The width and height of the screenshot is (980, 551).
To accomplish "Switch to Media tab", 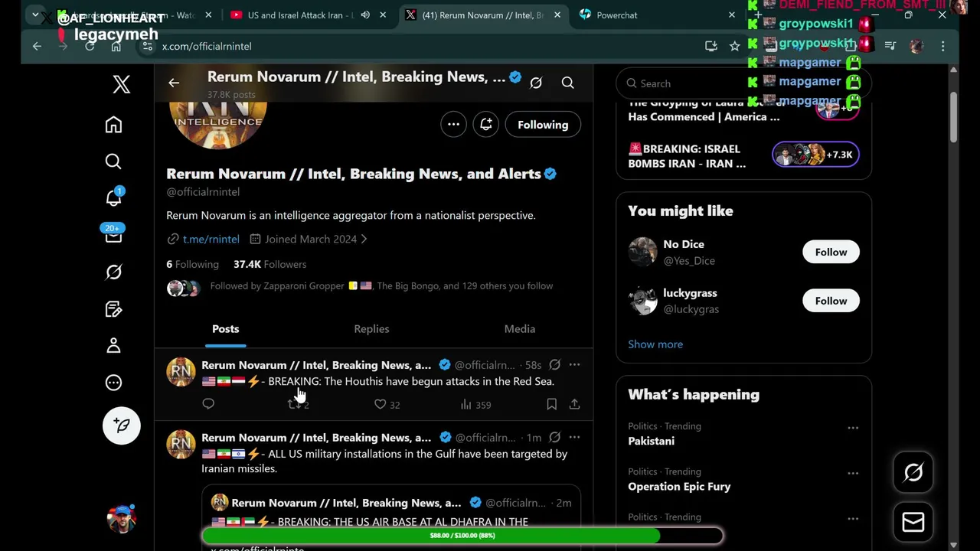I will click(x=520, y=328).
